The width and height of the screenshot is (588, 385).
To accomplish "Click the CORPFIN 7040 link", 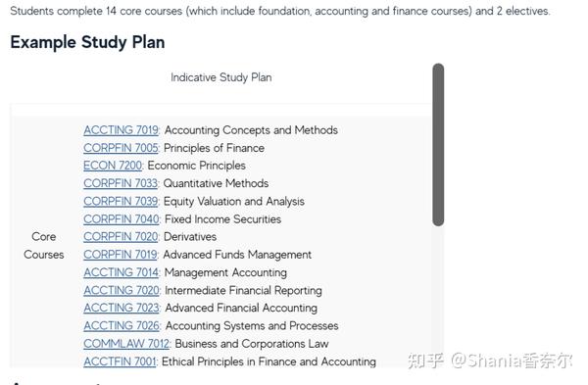I will [122, 218].
